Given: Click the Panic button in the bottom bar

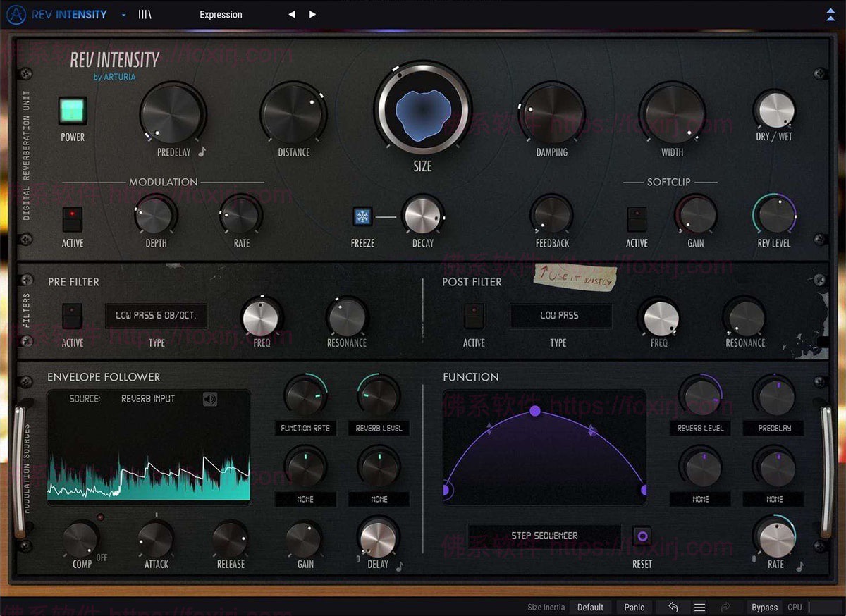Looking at the screenshot, I should pyautogui.click(x=634, y=607).
